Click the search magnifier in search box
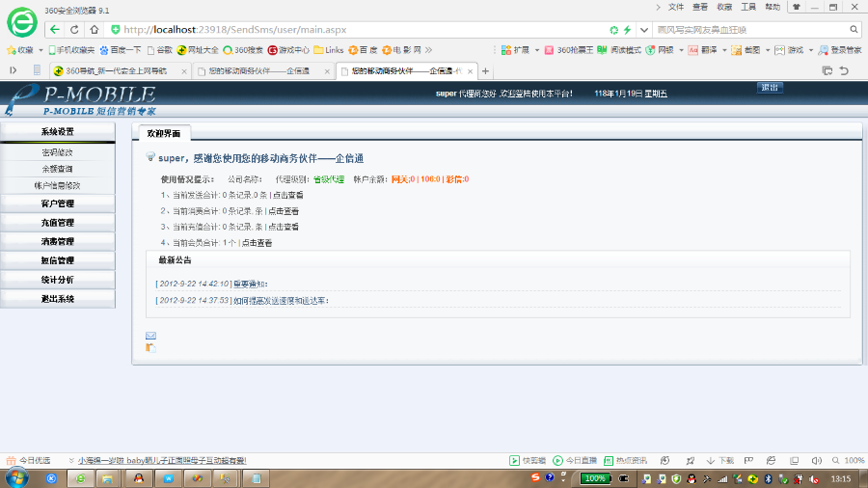 pyautogui.click(x=854, y=29)
